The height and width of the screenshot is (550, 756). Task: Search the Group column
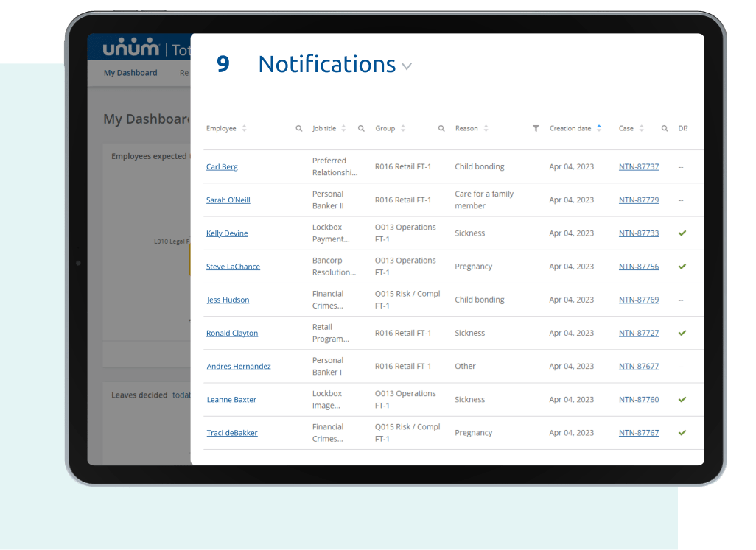(x=441, y=127)
